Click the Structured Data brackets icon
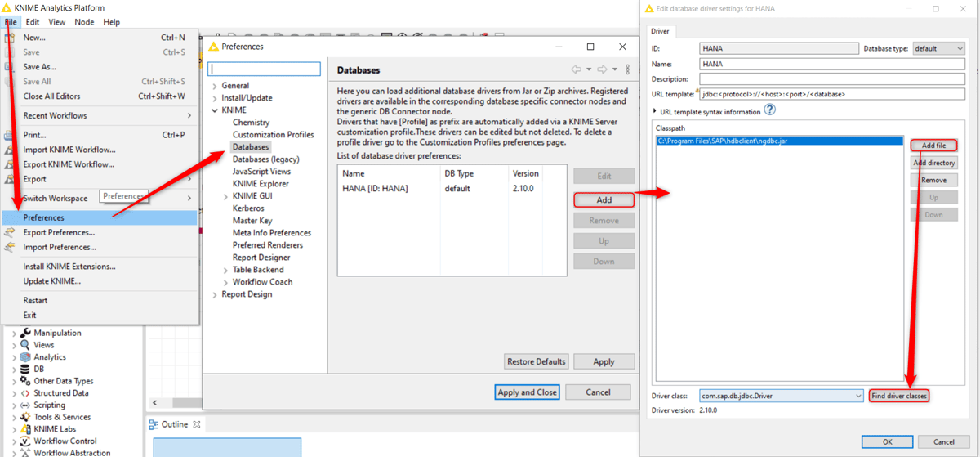Screen dimensions: 980x457 click(25, 393)
